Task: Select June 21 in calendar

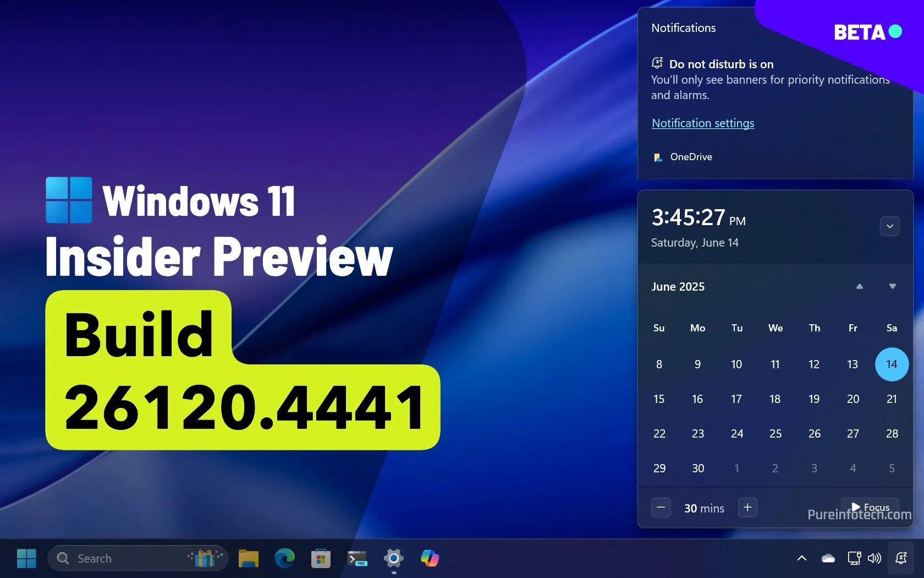Action: 892,399
